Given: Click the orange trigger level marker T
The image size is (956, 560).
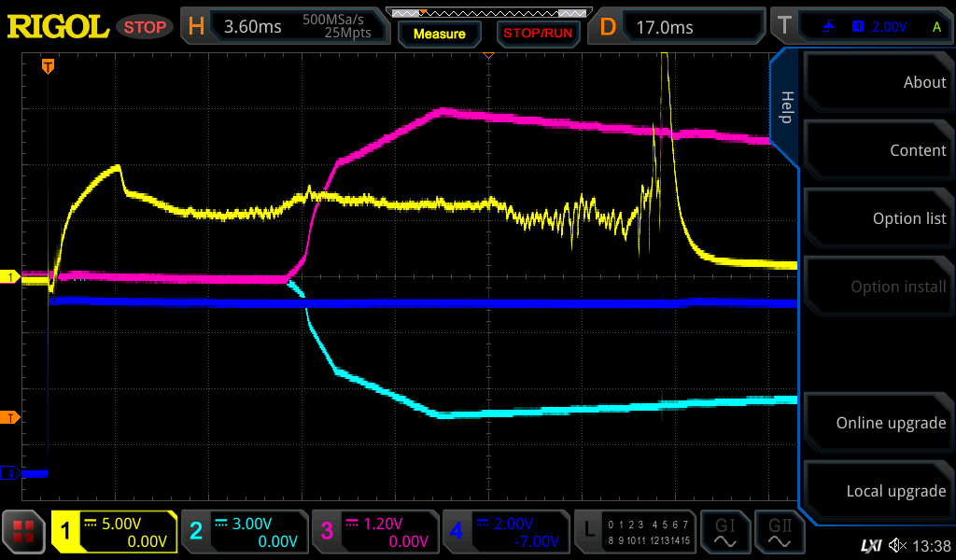Looking at the screenshot, I should 10,417.
